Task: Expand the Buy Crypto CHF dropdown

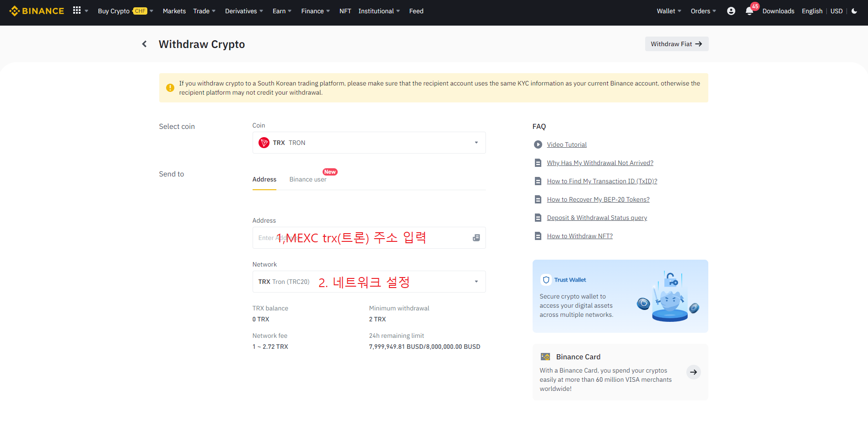Action: (125, 11)
